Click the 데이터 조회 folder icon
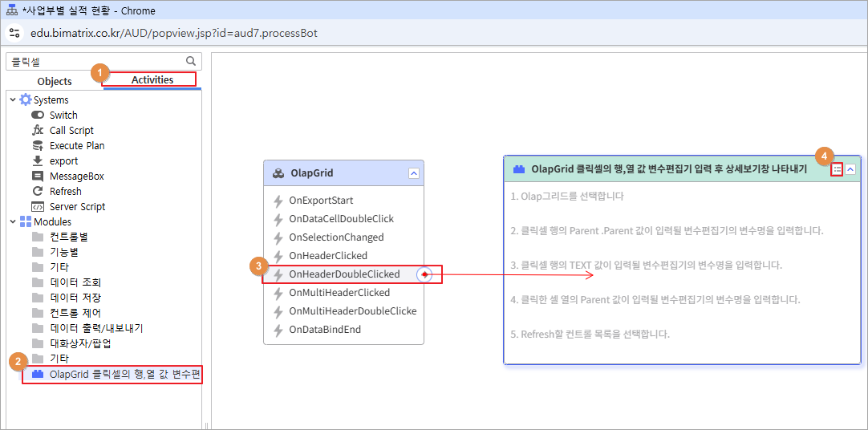The height and width of the screenshot is (430, 868). (38, 283)
